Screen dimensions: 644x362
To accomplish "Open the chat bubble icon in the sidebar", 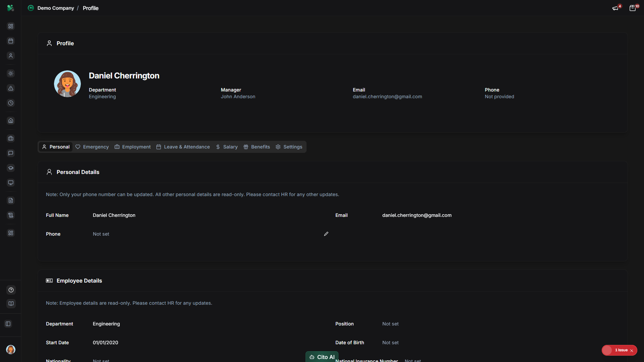I will pyautogui.click(x=11, y=153).
